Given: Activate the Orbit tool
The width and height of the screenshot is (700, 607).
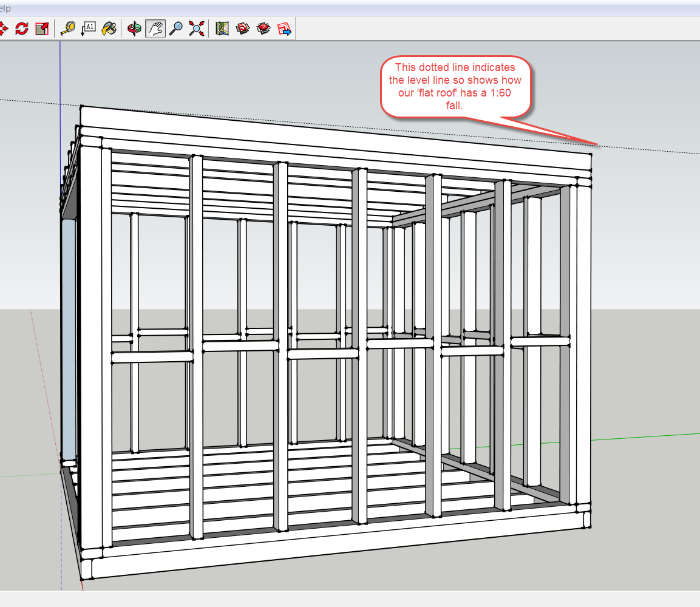Looking at the screenshot, I should (135, 28).
